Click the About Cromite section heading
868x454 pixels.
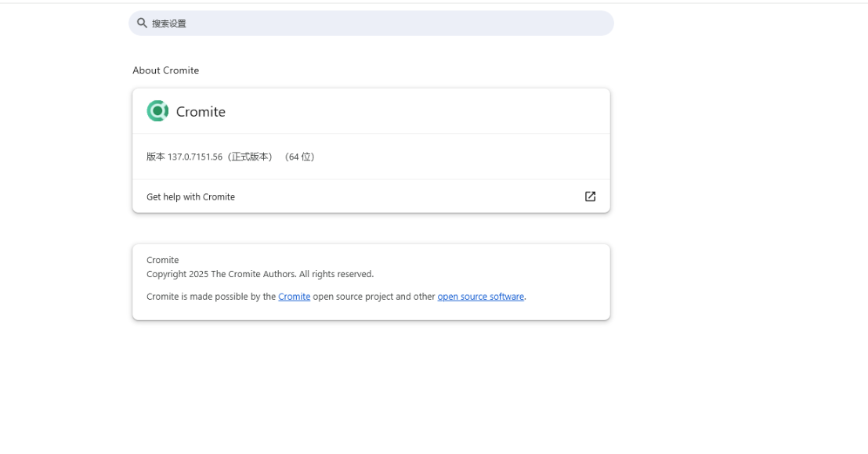pos(165,70)
